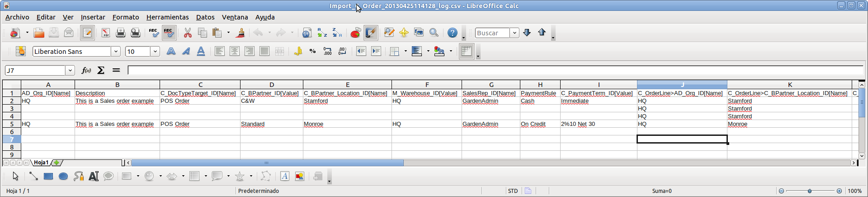Export the spreadsheet directly as PDF
The width and height of the screenshot is (868, 197).
pyautogui.click(x=105, y=33)
